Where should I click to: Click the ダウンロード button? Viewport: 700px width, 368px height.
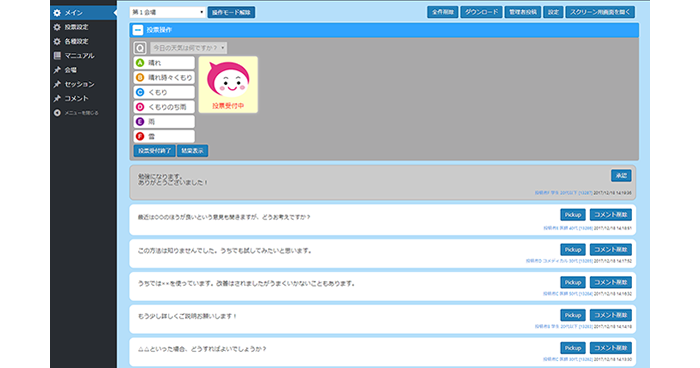tap(481, 12)
